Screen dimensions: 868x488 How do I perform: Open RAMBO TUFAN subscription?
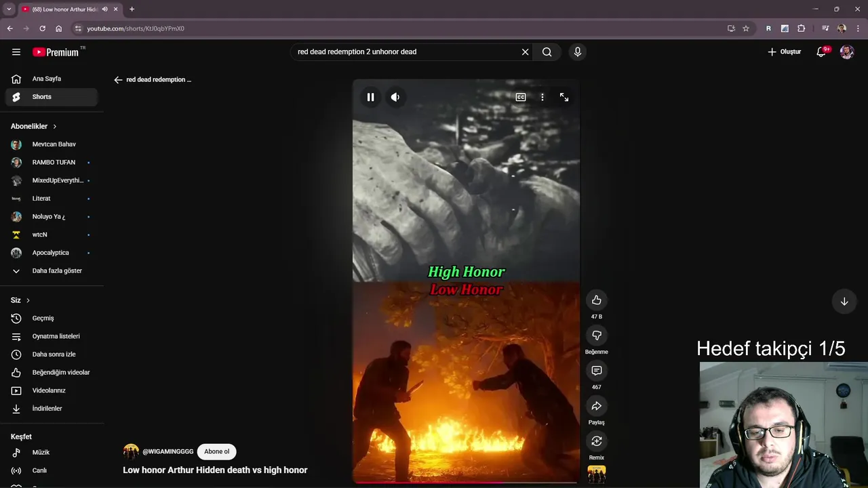(x=52, y=163)
